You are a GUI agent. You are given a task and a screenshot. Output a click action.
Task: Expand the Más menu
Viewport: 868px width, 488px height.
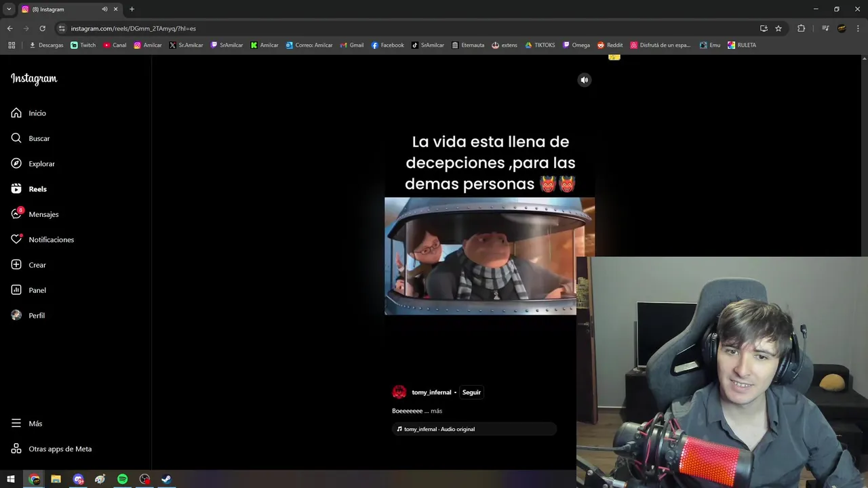[26, 424]
